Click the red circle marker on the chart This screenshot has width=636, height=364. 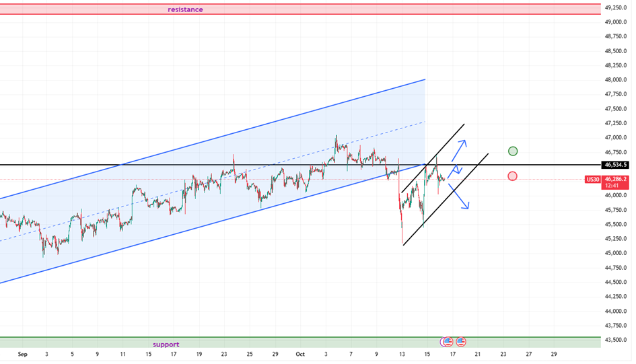click(512, 176)
